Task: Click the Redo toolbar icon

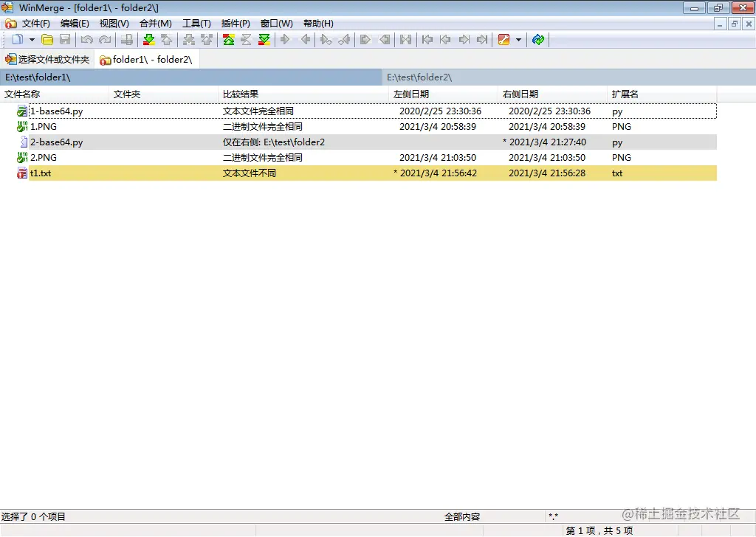Action: click(105, 40)
